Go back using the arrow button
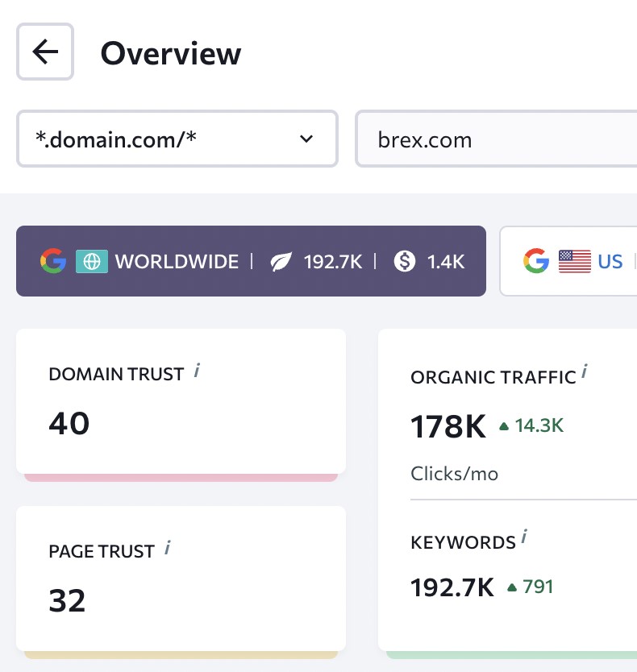 (45, 52)
